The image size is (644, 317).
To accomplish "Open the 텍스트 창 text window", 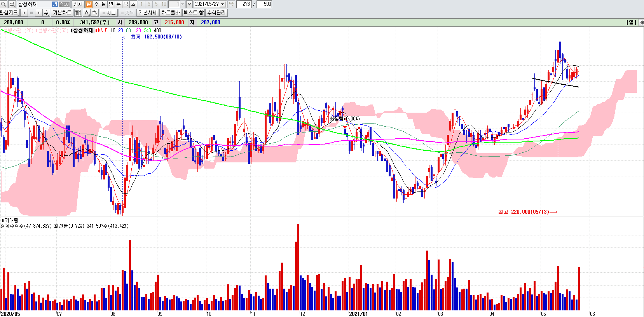I will [194, 13].
